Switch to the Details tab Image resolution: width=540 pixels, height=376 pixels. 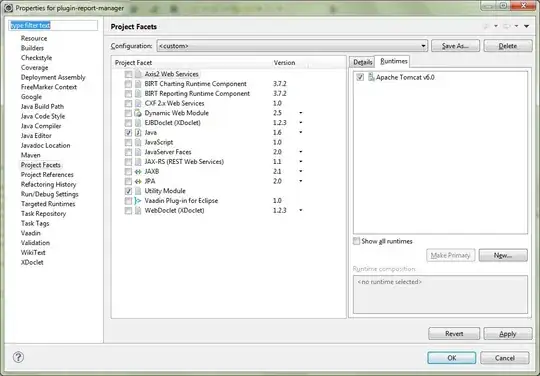[x=362, y=62]
